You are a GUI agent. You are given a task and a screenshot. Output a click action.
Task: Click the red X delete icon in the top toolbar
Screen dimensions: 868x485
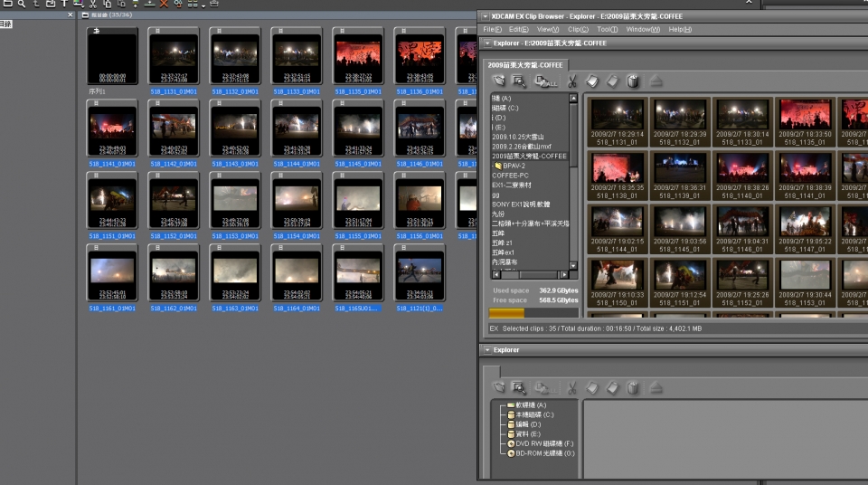pyautogui.click(x=164, y=4)
